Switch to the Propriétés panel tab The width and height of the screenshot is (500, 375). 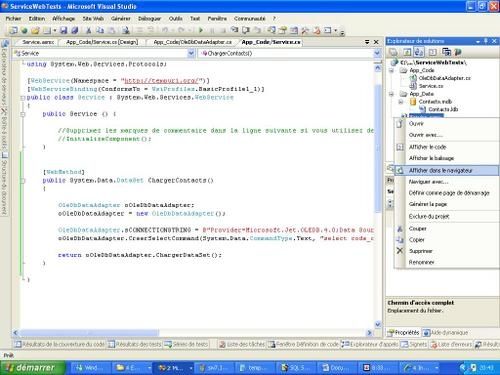coord(403,333)
